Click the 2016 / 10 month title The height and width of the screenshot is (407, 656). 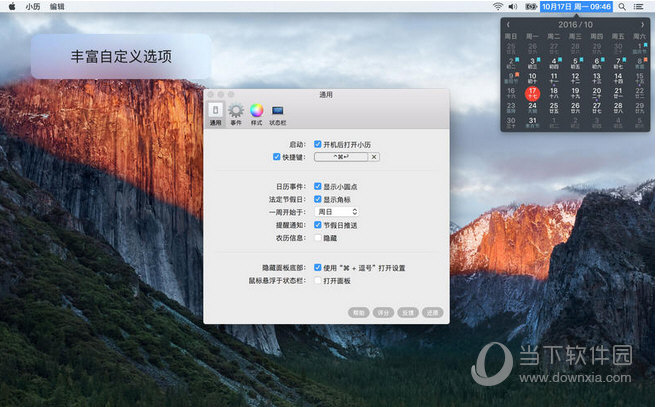[x=575, y=25]
